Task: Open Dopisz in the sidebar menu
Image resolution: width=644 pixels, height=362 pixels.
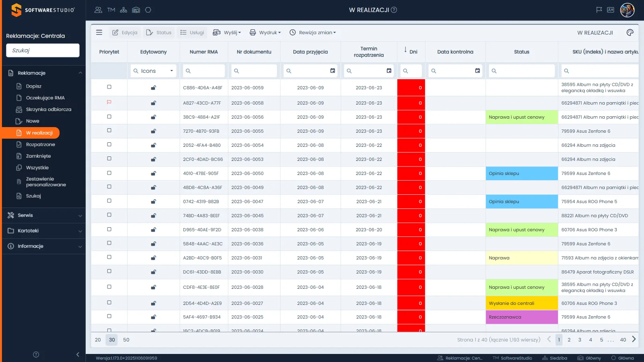Action: (33, 86)
